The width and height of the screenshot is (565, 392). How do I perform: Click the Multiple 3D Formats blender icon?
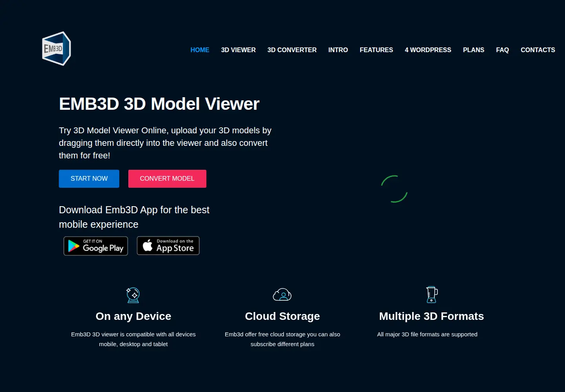tap(432, 294)
